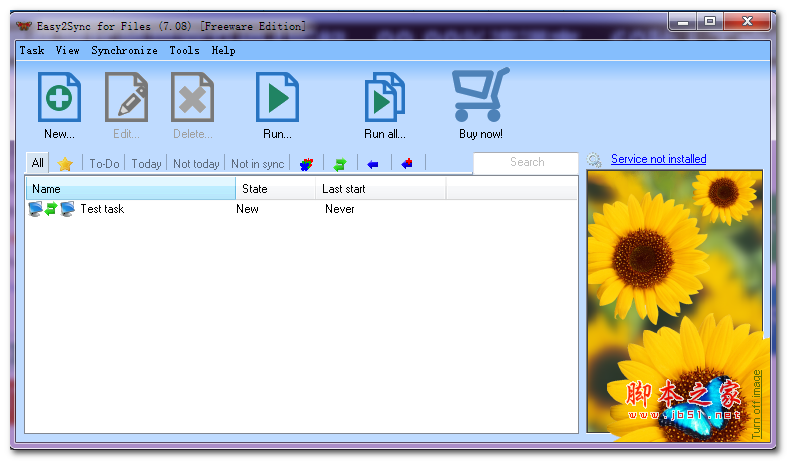Click into the Search field
Image resolution: width=787 pixels, height=461 pixels.
(x=526, y=162)
